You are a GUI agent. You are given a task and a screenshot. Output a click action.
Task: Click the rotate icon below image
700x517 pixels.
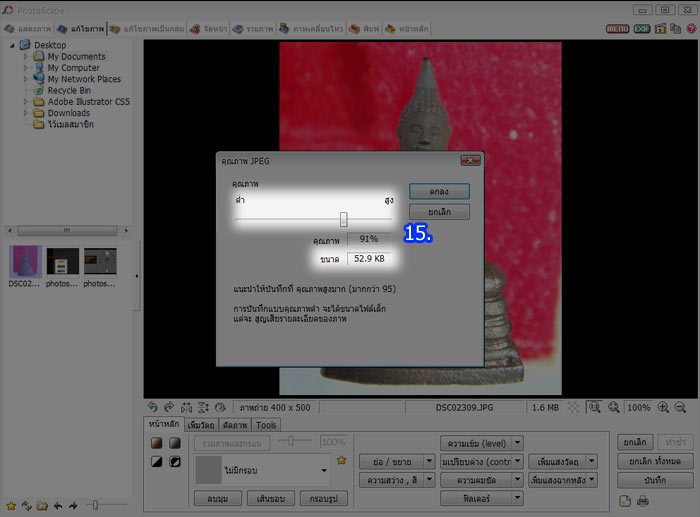[x=220, y=407]
